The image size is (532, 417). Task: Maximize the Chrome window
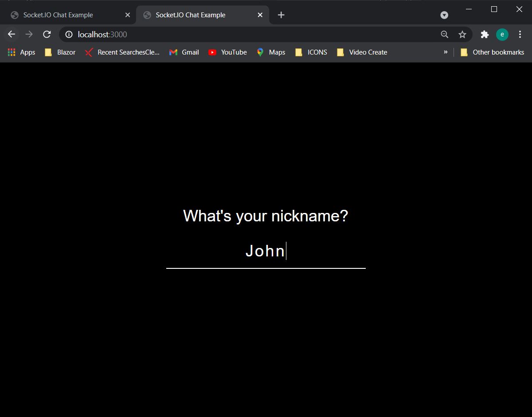pos(494,9)
